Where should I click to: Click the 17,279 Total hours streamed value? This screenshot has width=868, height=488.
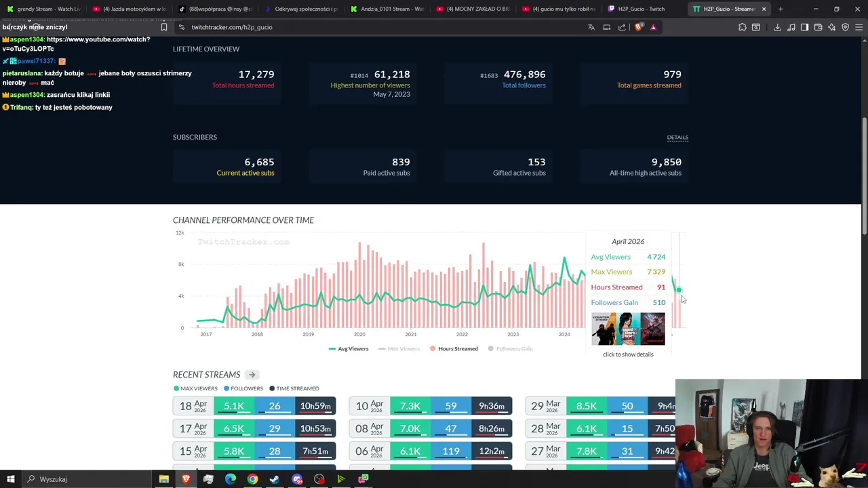click(x=256, y=75)
